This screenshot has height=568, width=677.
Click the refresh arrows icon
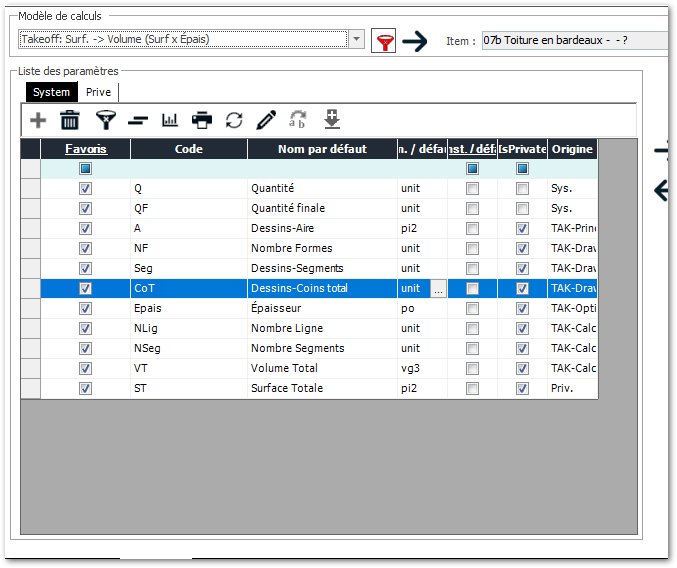(234, 120)
